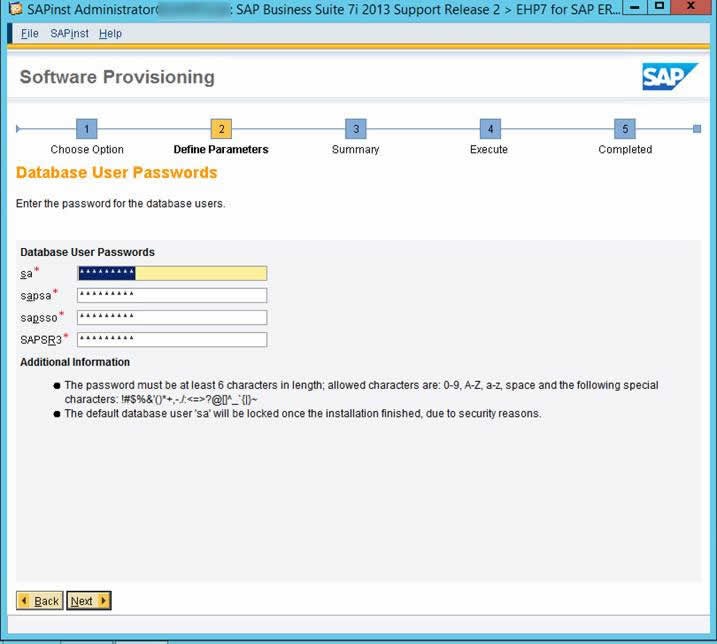Image resolution: width=717 pixels, height=644 pixels.
Task: Click the sapsa password field
Action: pyautogui.click(x=172, y=295)
